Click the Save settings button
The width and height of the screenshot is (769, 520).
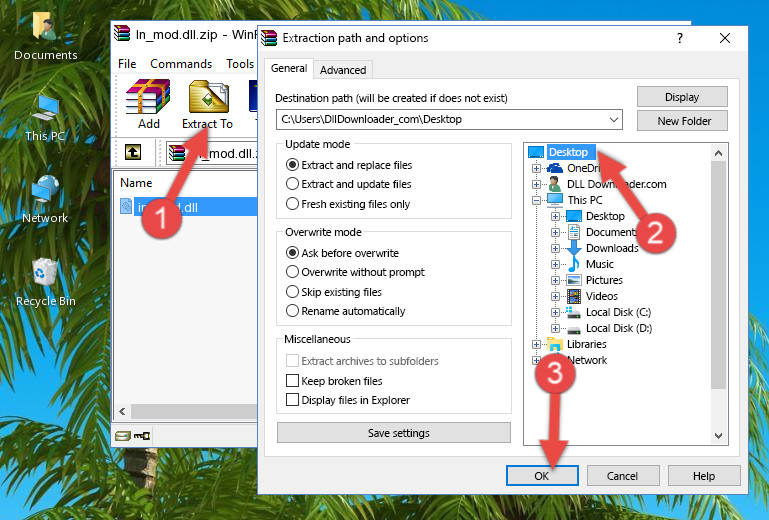tap(394, 433)
